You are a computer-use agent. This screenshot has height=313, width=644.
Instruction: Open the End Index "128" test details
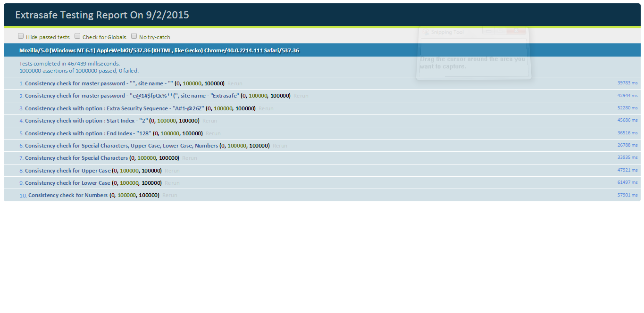click(x=87, y=133)
